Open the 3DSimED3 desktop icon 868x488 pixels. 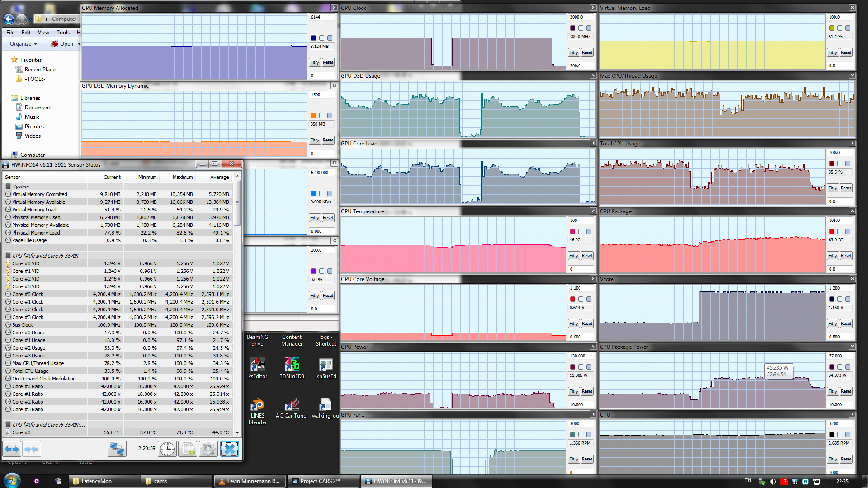[292, 368]
